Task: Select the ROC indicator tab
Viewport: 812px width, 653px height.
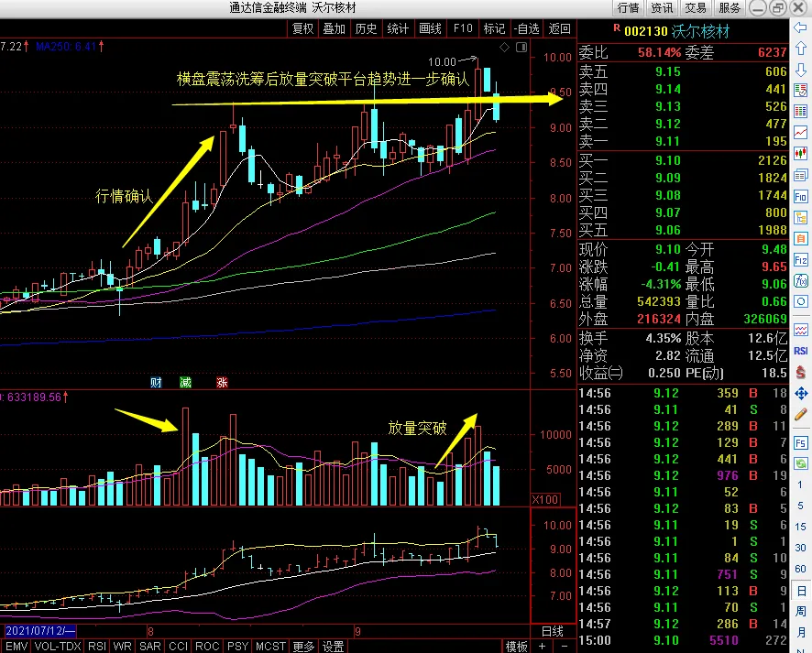Action: [x=207, y=647]
